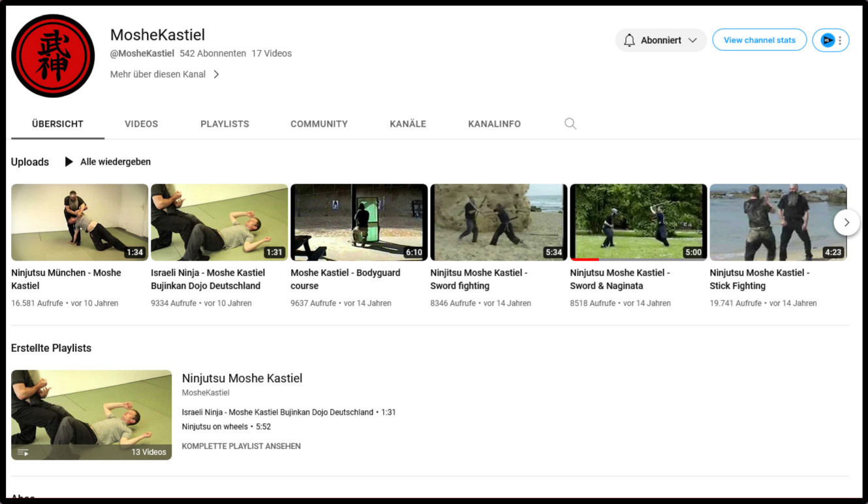Expand the Abonniert subscription dropdown
Image resolution: width=868 pixels, height=504 pixels.
pos(692,40)
